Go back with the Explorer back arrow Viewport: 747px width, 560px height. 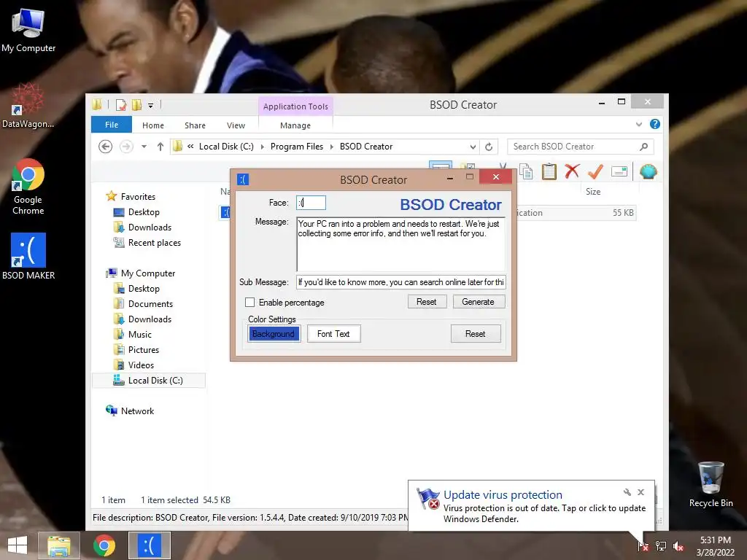[105, 147]
